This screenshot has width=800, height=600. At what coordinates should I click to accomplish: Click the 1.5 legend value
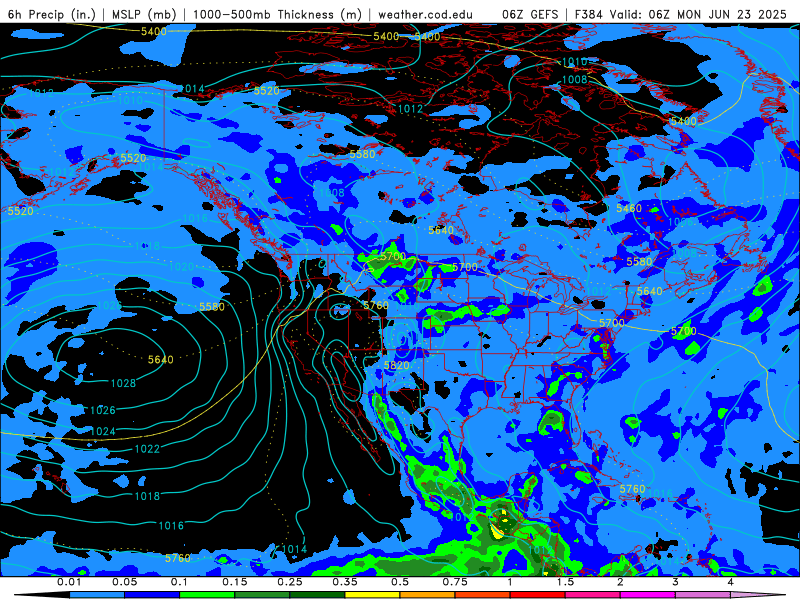pos(565,582)
